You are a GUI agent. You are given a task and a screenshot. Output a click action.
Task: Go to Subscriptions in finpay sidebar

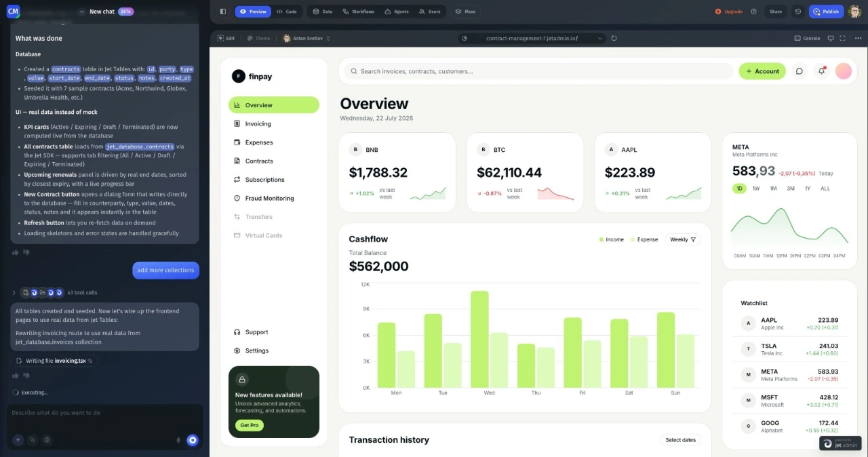(273, 180)
